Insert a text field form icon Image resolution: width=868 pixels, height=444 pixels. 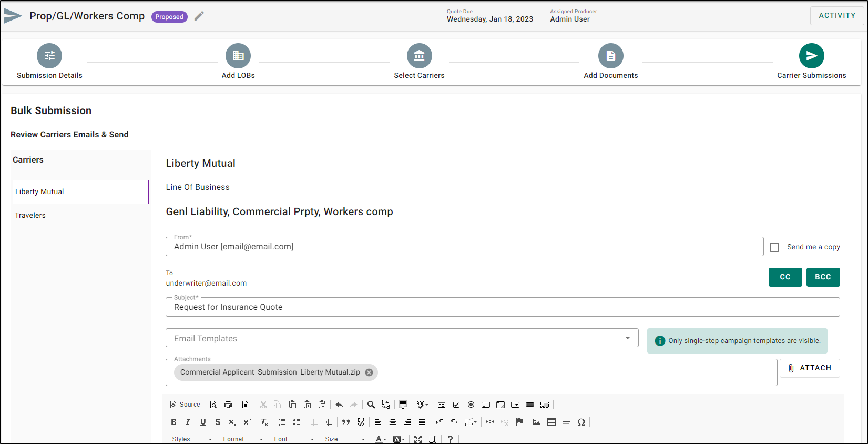point(486,405)
